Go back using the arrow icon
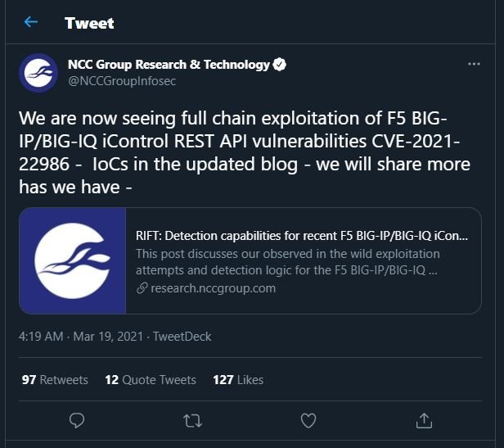 click(x=31, y=22)
